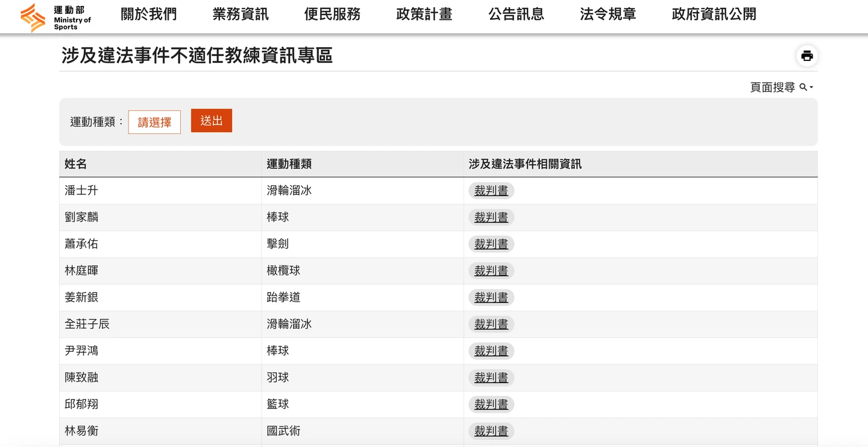Print the page using the printer icon

click(807, 56)
